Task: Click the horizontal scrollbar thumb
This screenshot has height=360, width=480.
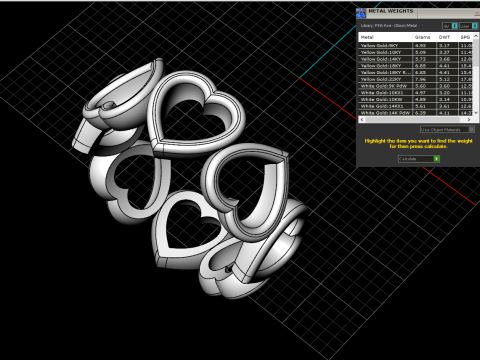Action: click(x=412, y=119)
